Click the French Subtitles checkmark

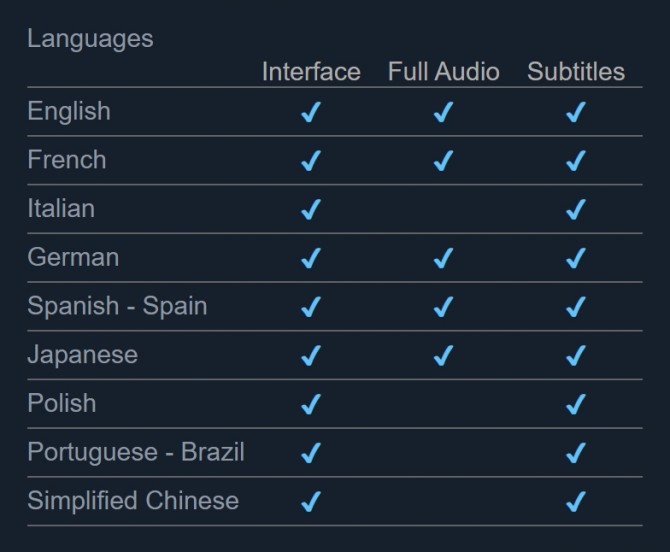575,160
